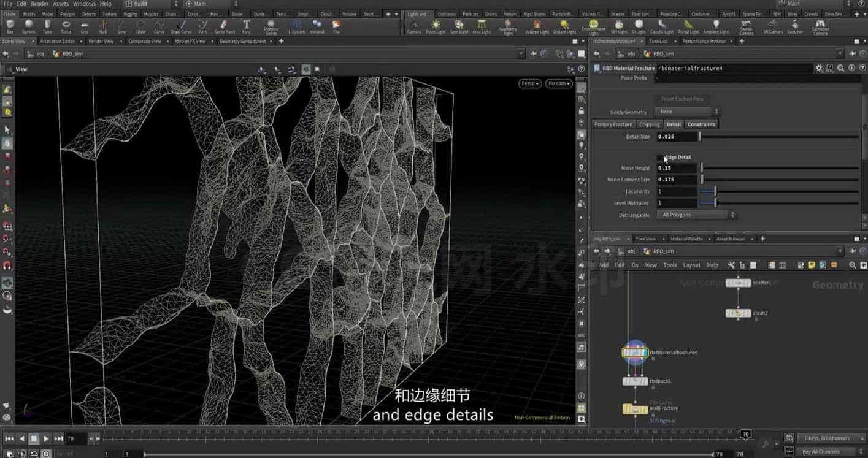The image size is (868, 458).
Task: Open network editor sticky note icon
Action: click(x=812, y=265)
